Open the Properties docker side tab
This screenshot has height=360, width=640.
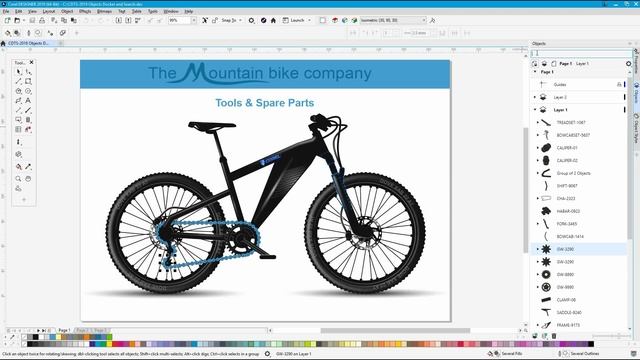636,61
